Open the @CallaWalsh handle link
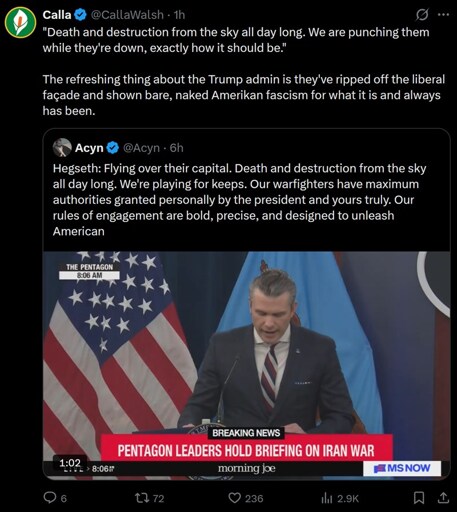Viewport: 457px width, 512px height. [127, 15]
